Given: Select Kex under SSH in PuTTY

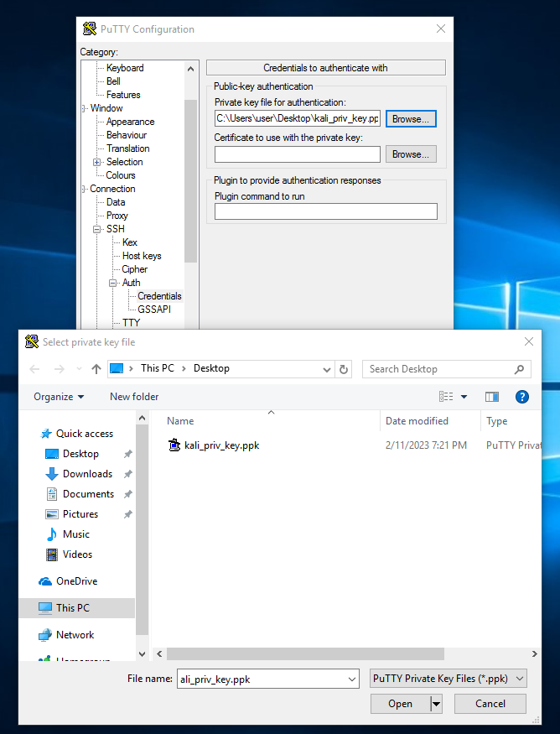Looking at the screenshot, I should pos(130,242).
